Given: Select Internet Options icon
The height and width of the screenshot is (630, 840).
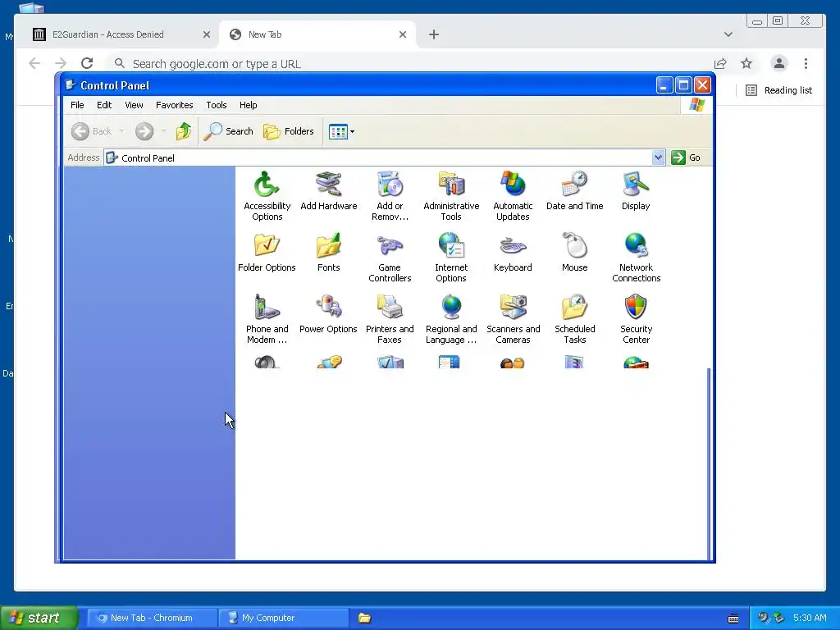Looking at the screenshot, I should click(x=451, y=257).
